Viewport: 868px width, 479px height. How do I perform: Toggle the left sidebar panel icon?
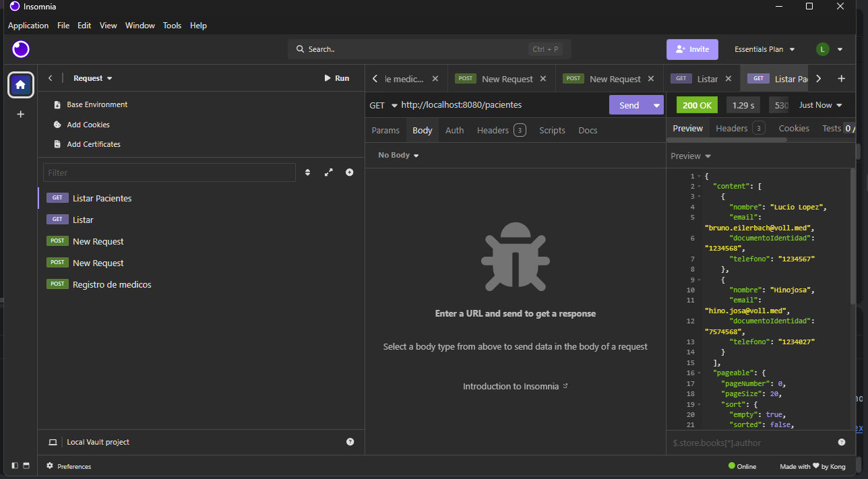pyautogui.click(x=15, y=466)
